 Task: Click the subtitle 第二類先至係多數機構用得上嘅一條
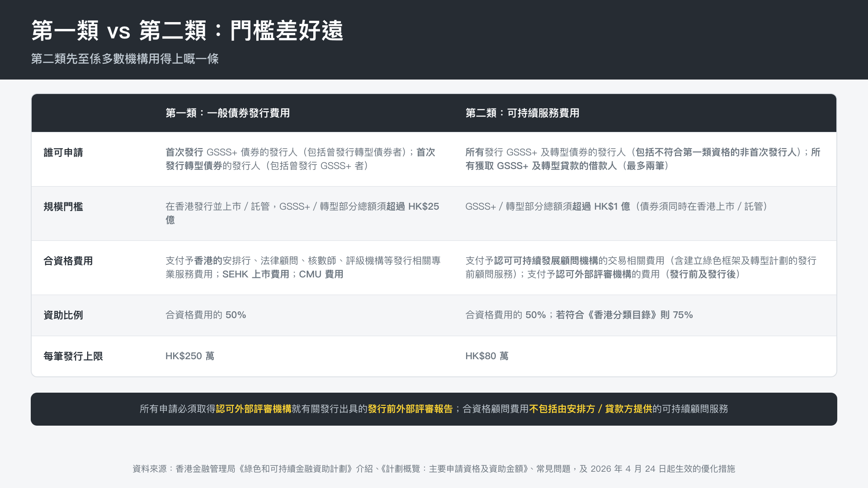125,59
